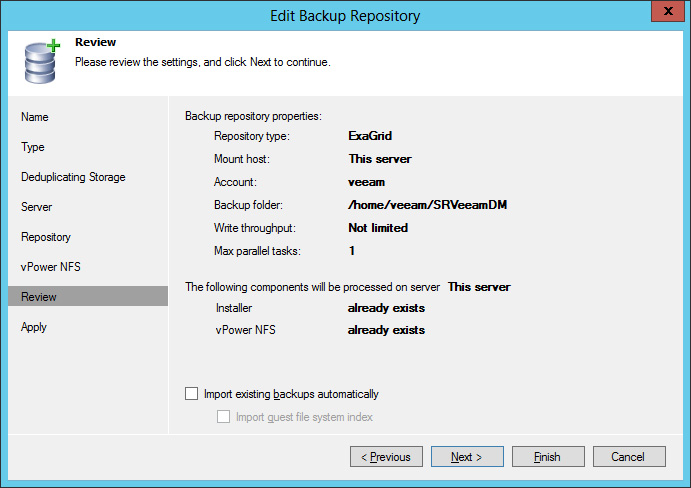This screenshot has height=488, width=691.
Task: Close the Edit Backup Repository dialog
Action: (668, 11)
